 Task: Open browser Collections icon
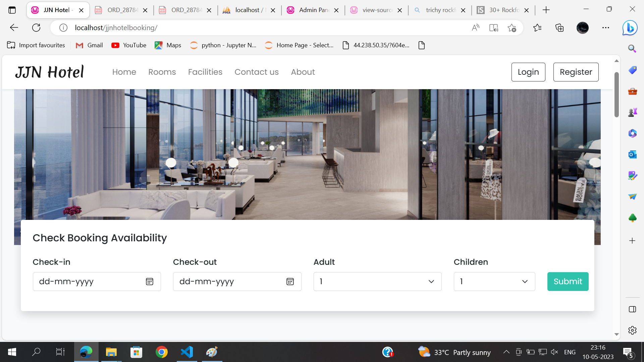559,28
